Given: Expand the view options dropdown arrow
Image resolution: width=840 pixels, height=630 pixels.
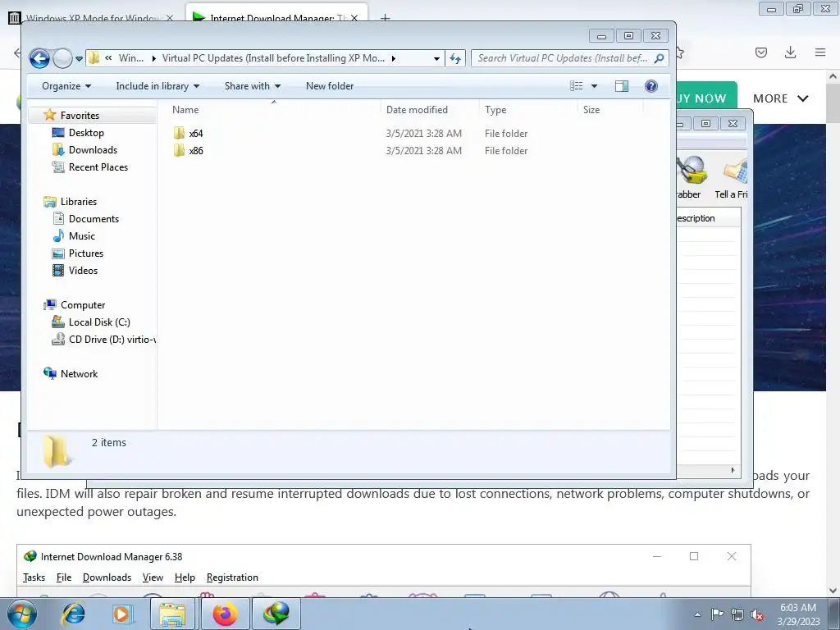Looking at the screenshot, I should 594,86.
